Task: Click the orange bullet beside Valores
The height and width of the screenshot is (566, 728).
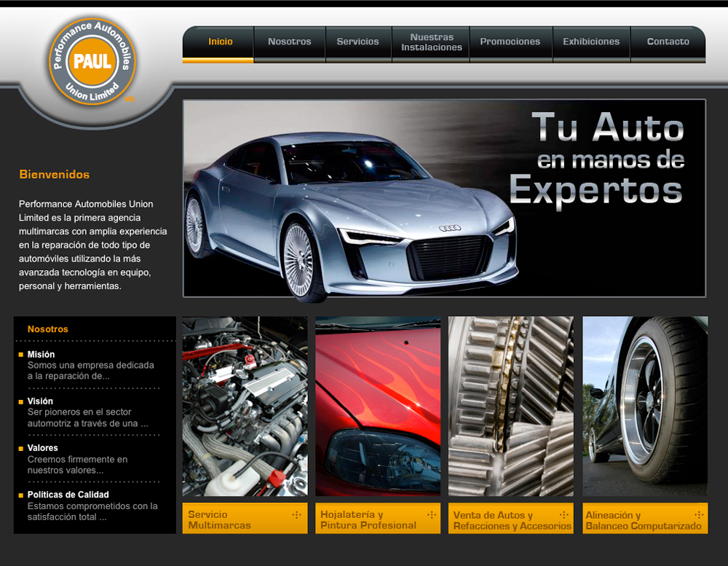Action: coord(21,449)
